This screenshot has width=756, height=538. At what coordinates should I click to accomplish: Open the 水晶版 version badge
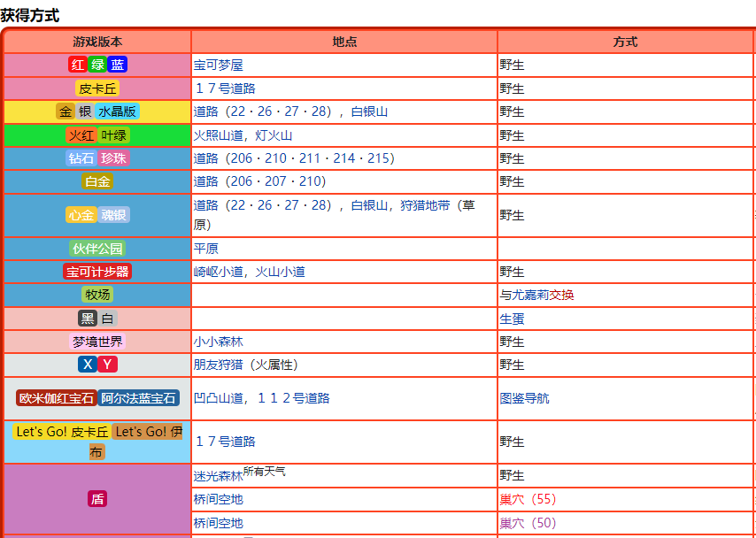[x=117, y=111]
